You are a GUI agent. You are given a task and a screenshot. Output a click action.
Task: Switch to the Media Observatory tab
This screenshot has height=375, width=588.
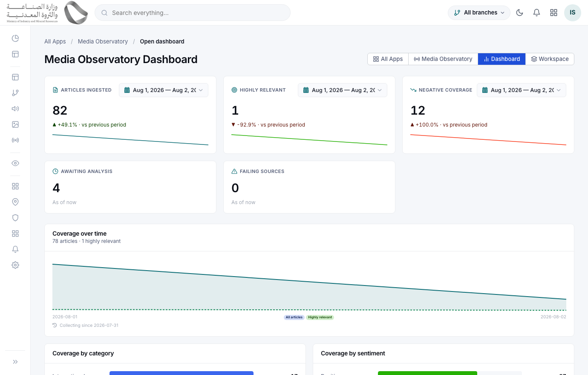pos(443,59)
